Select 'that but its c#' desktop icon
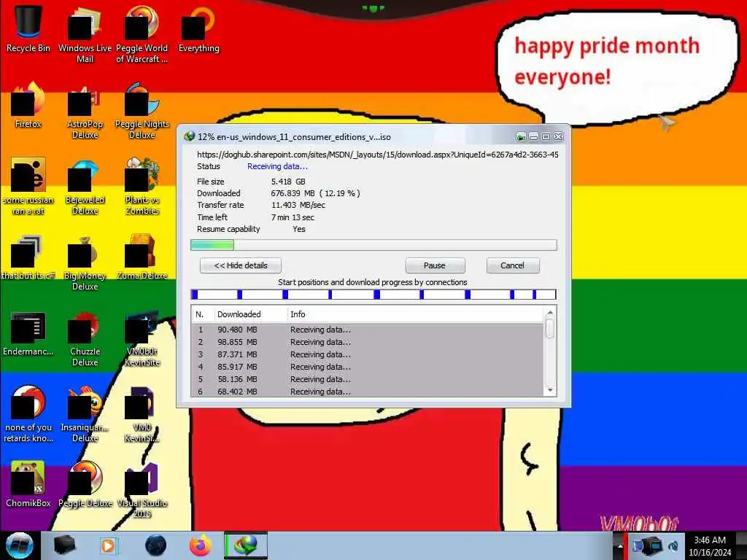This screenshot has width=747, height=560. point(28,256)
